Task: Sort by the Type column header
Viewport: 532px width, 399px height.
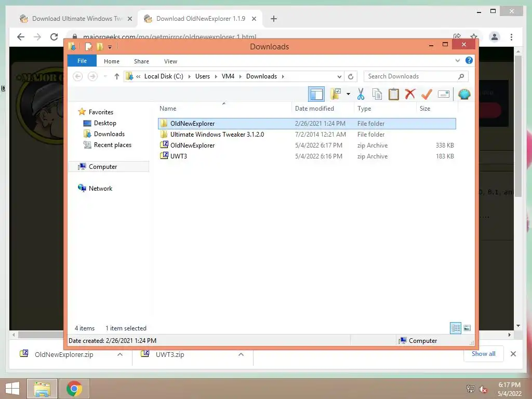Action: pyautogui.click(x=385, y=109)
